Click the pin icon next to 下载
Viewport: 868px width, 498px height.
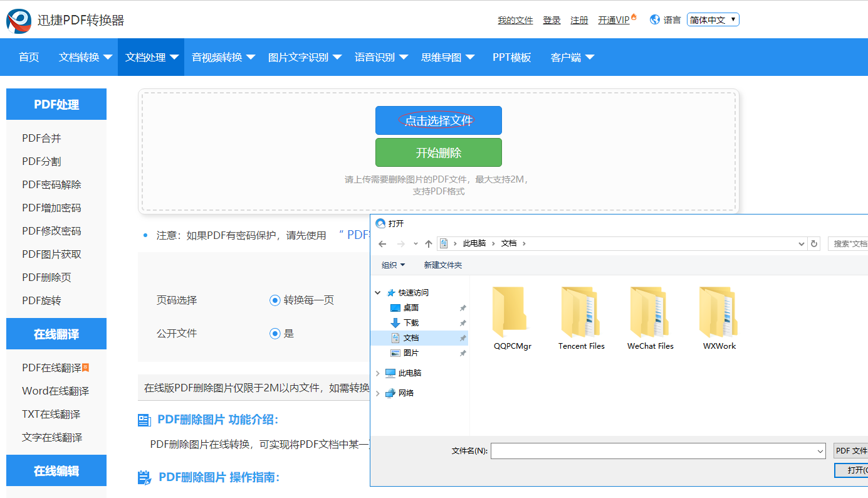(463, 323)
